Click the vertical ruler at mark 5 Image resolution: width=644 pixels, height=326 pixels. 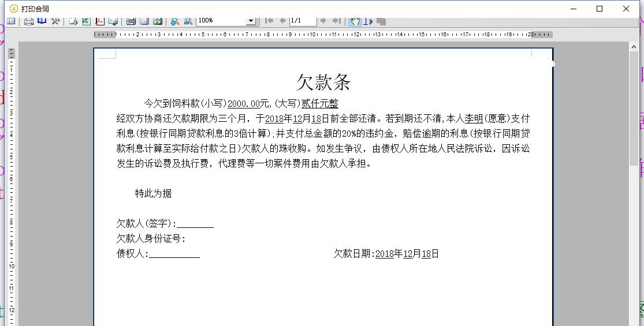tap(12, 157)
